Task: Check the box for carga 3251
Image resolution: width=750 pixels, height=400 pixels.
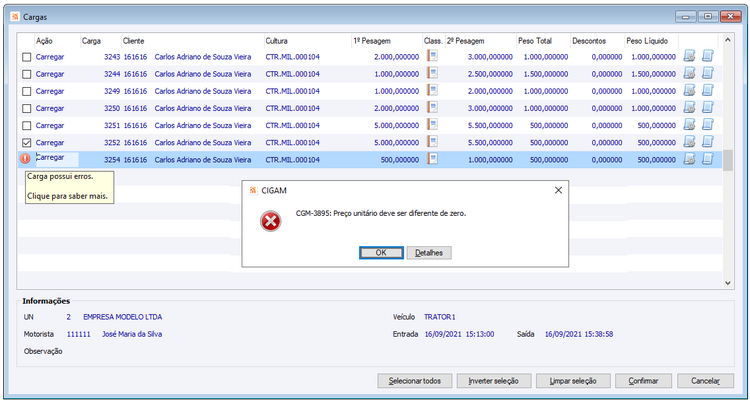Action: click(x=27, y=126)
